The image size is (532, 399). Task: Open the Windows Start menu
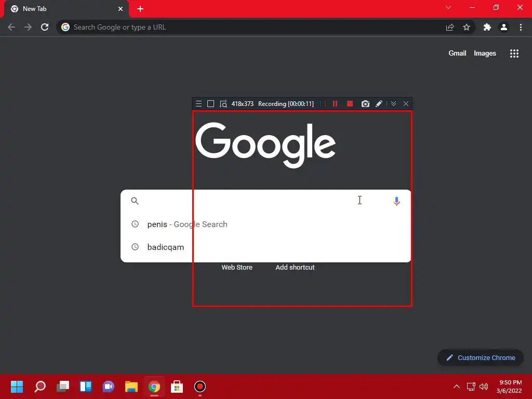click(17, 387)
